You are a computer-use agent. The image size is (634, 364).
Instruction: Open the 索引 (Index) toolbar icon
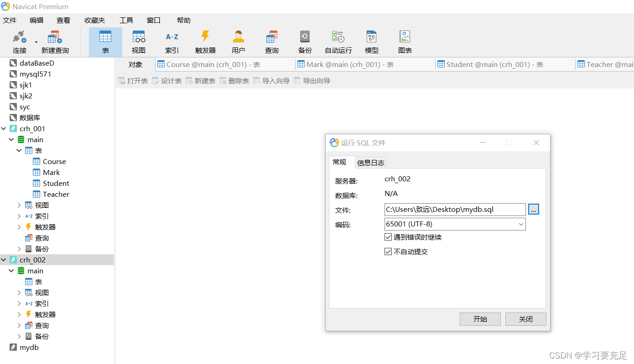172,37
